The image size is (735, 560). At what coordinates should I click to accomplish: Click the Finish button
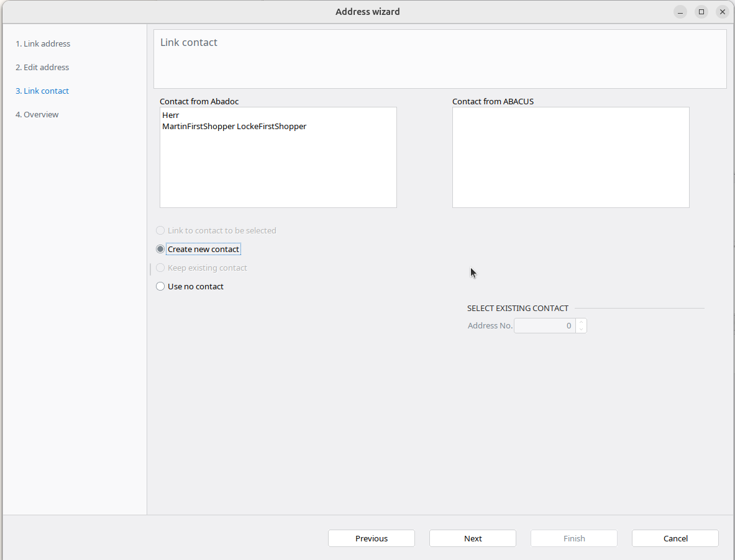573,538
